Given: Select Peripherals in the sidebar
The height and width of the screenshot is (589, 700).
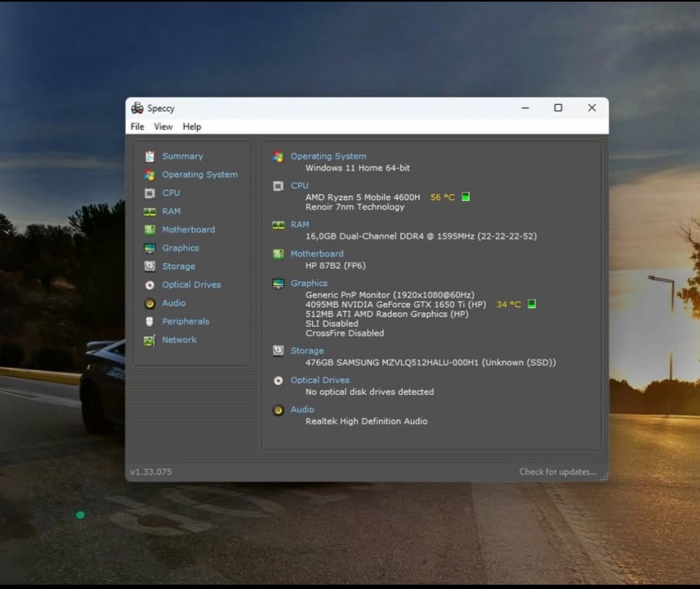Looking at the screenshot, I should [x=186, y=321].
